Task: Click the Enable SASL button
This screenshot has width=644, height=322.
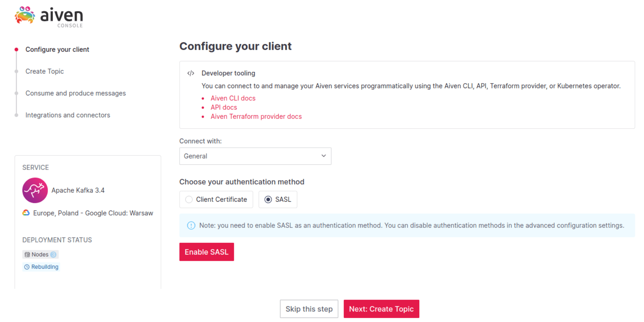Action: (x=207, y=252)
